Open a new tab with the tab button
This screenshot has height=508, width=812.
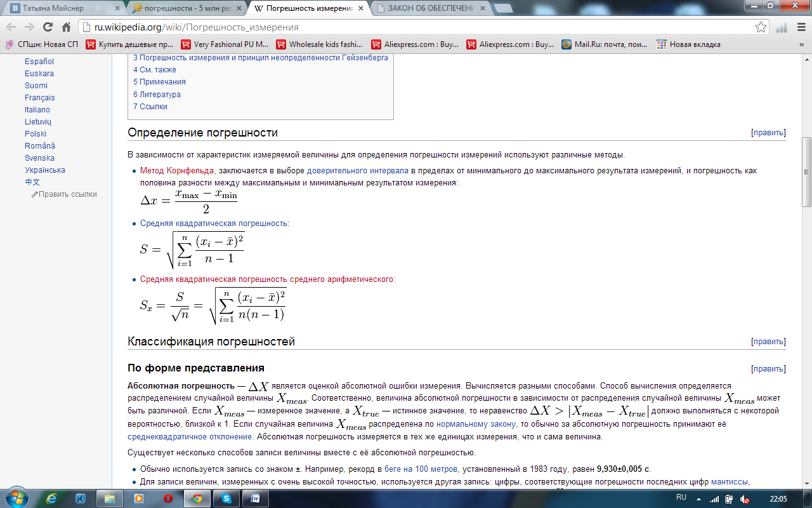pyautogui.click(x=503, y=8)
